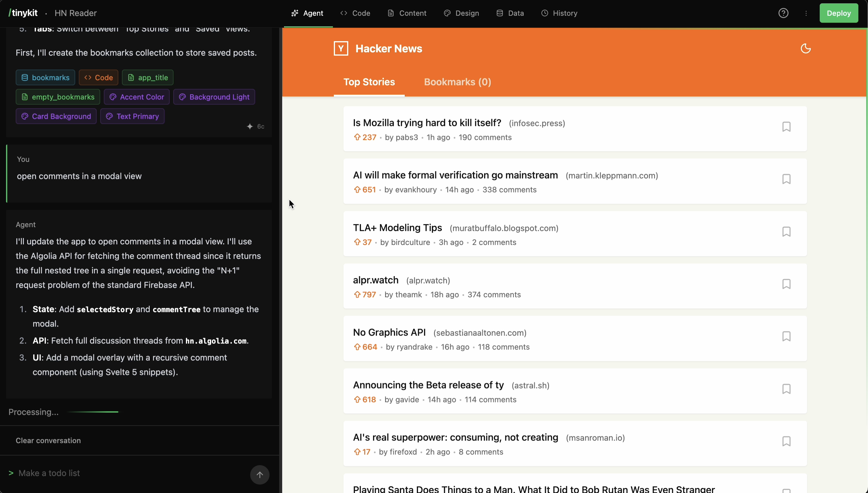
Task: Open the empty_bookmarks content chip
Action: pyautogui.click(x=58, y=97)
